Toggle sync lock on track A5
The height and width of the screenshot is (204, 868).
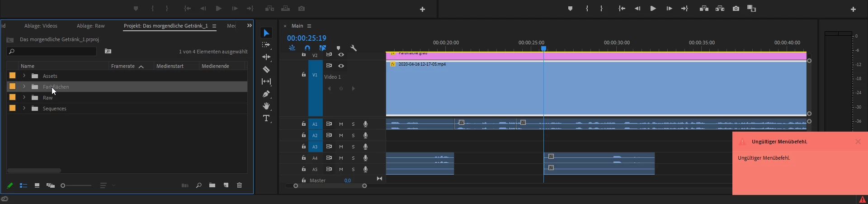click(329, 169)
